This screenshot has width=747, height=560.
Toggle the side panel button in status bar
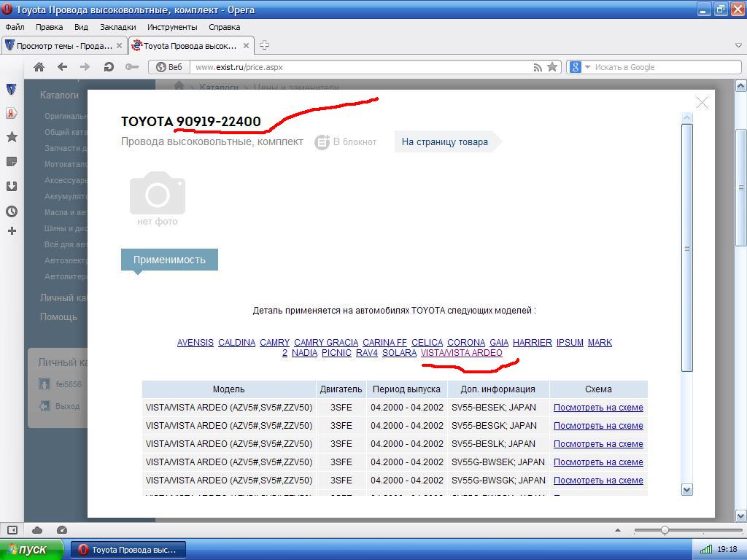click(x=12, y=530)
